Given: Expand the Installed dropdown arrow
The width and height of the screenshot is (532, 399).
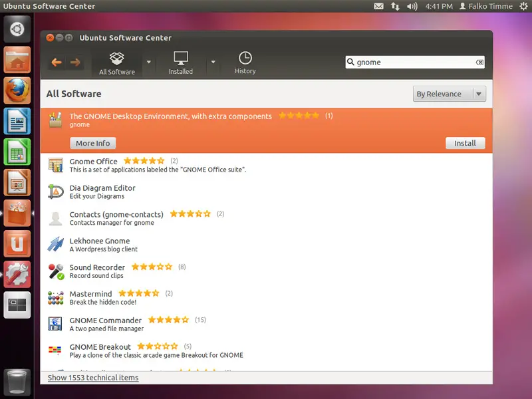Looking at the screenshot, I should tap(213, 63).
